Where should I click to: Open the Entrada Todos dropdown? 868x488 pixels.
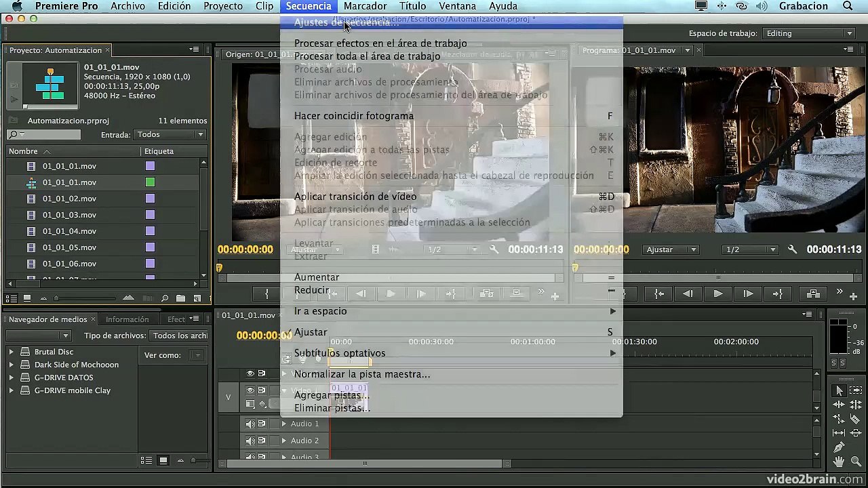[x=170, y=135]
